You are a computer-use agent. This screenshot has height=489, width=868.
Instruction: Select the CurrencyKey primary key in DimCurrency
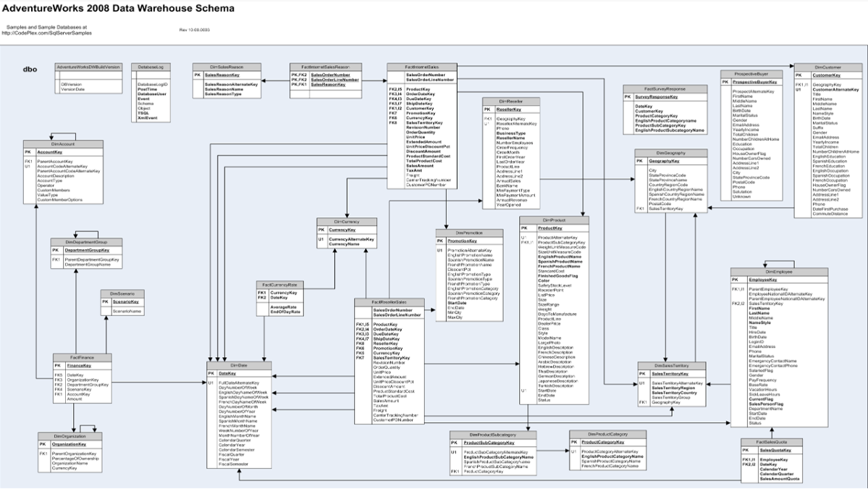[342, 230]
